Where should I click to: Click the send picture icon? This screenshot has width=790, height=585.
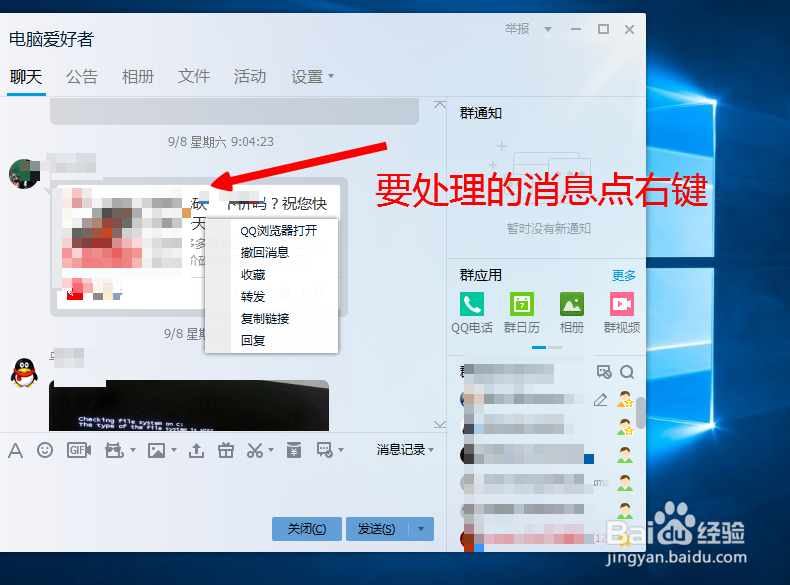coord(156,450)
